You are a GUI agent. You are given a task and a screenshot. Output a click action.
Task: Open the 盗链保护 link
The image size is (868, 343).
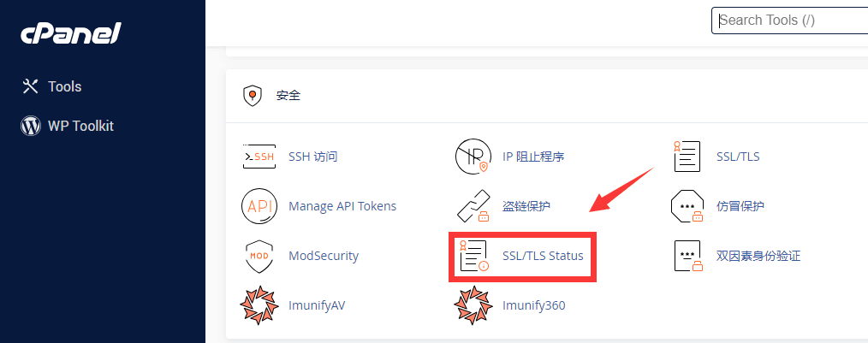click(526, 206)
